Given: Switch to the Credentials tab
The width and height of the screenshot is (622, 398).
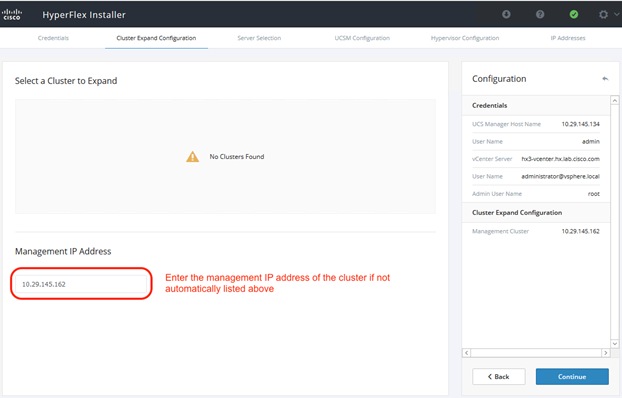Looking at the screenshot, I should tap(53, 38).
